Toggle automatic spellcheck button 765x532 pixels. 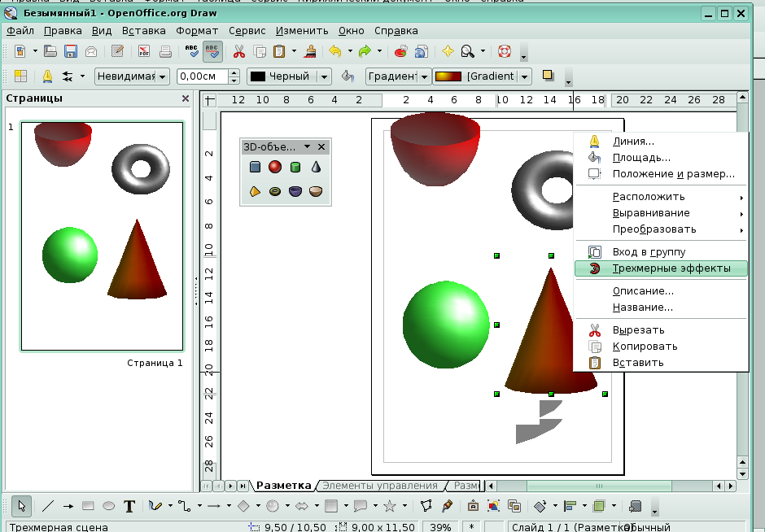click(x=212, y=51)
